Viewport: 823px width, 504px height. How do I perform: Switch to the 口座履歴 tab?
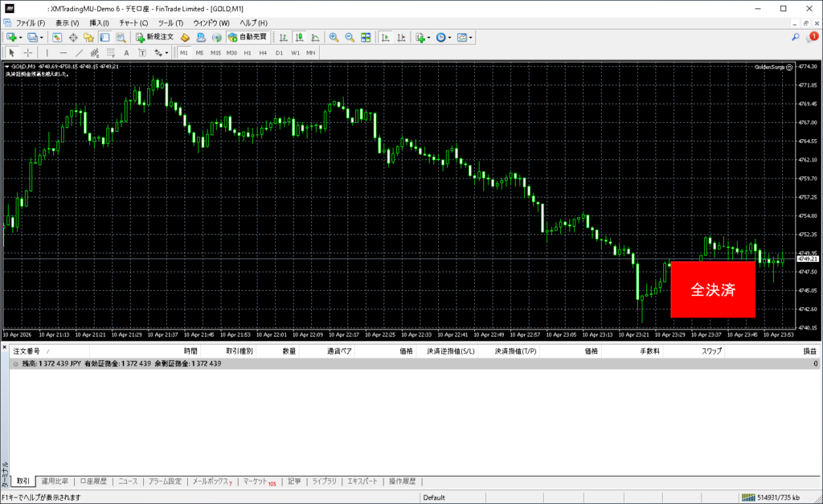(93, 481)
